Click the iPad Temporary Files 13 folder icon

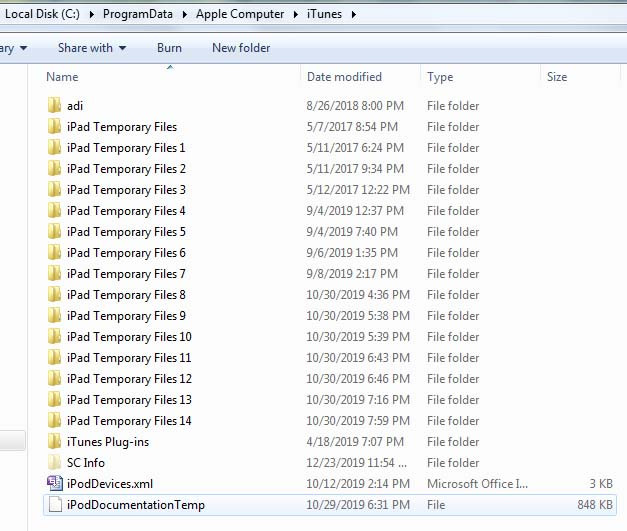(54, 399)
